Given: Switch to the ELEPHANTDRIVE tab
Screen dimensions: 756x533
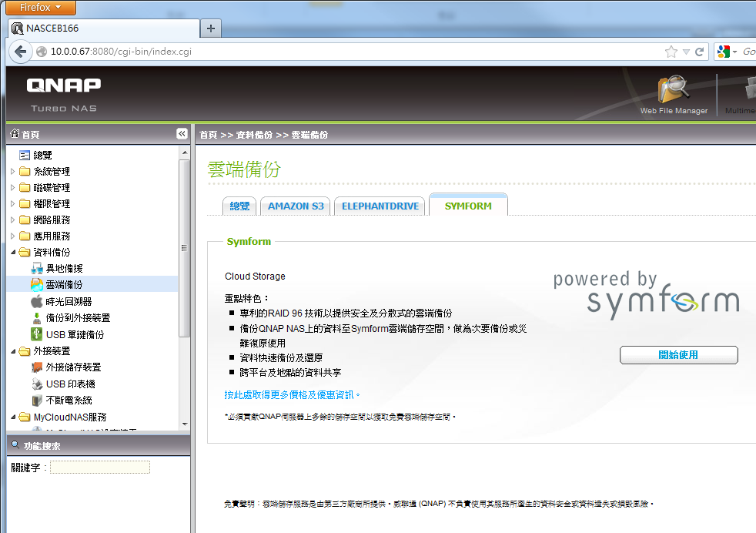Looking at the screenshot, I should [x=380, y=206].
